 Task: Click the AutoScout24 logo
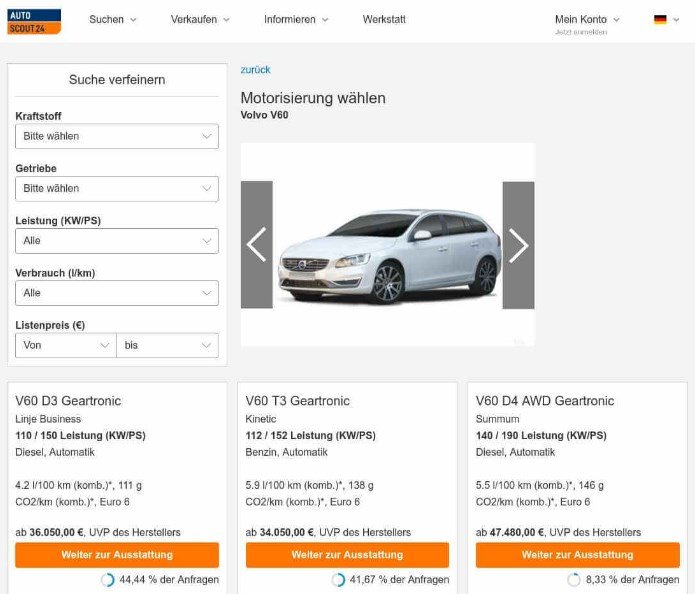click(x=34, y=21)
